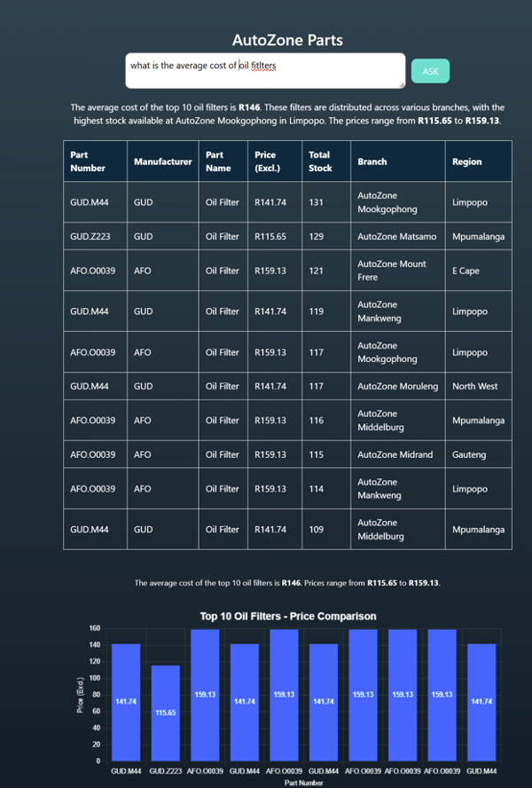Click the 159.13 bar right after the 115.65 bar
Image resolution: width=532 pixels, height=788 pixels.
(205, 695)
